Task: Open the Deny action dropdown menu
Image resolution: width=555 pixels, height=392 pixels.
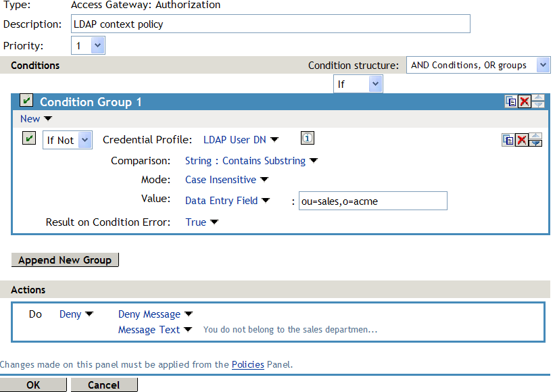Action: (76, 314)
